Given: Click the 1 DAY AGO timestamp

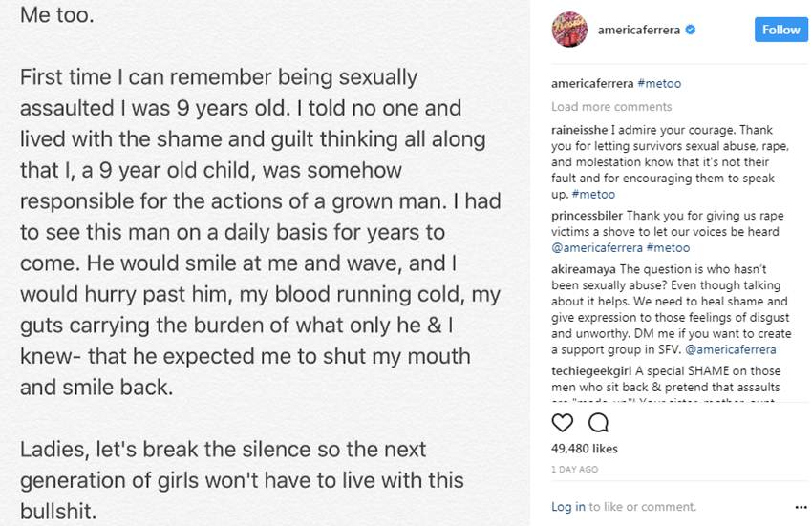Looking at the screenshot, I should coord(575,470).
